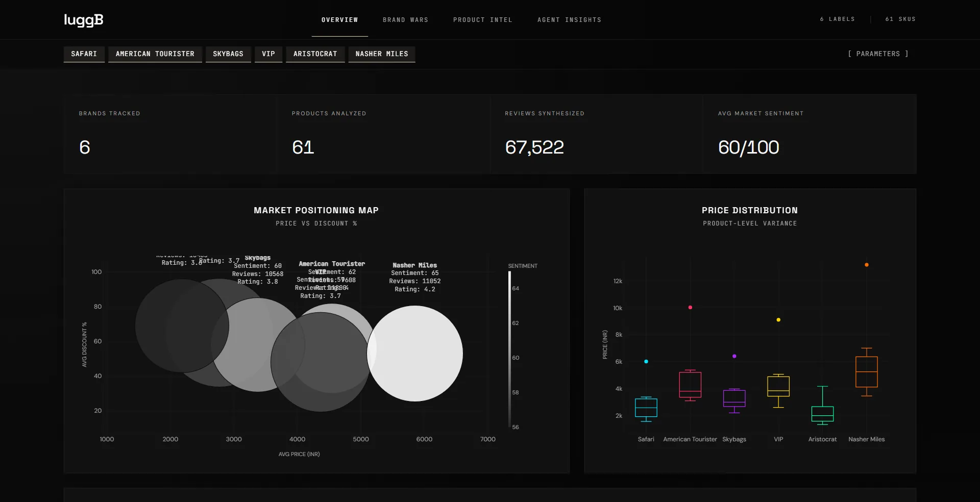The image size is (980, 502).
Task: Click the "6 LABELS" header text
Action: 838,19
